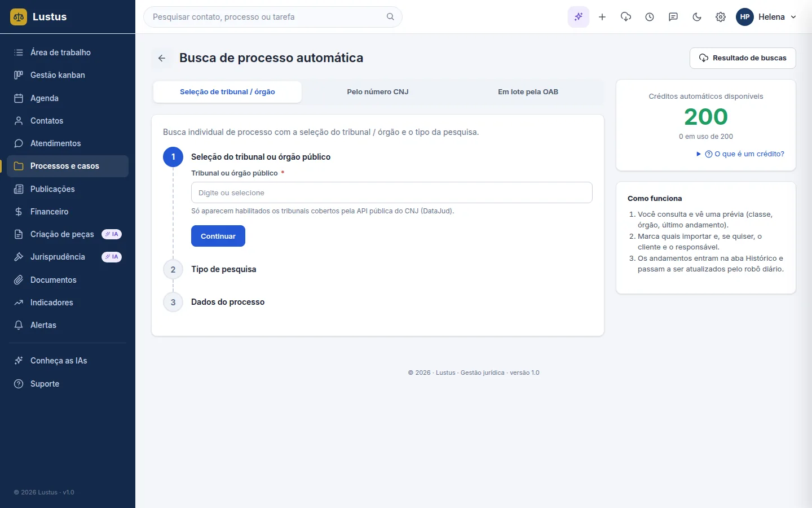This screenshot has width=812, height=508.
Task: Select Processos e casos in sidebar
Action: [x=68, y=166]
